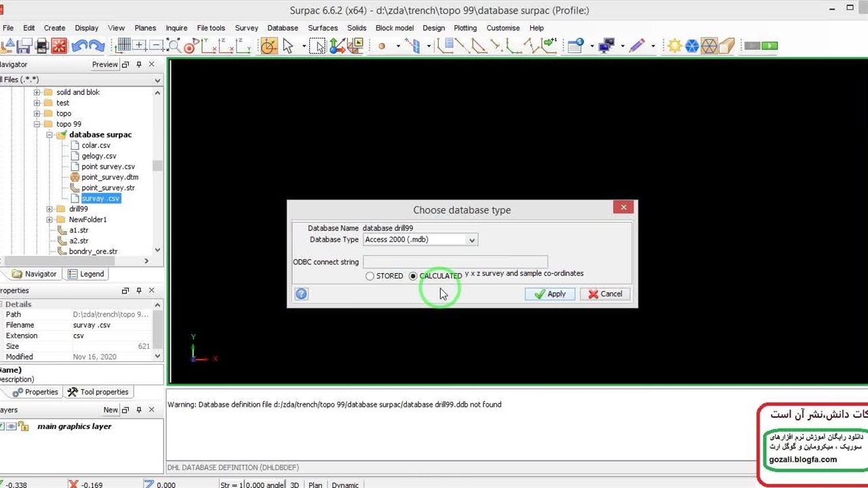The width and height of the screenshot is (868, 488).
Task: Click the red Reset graphics icon
Action: (59, 46)
